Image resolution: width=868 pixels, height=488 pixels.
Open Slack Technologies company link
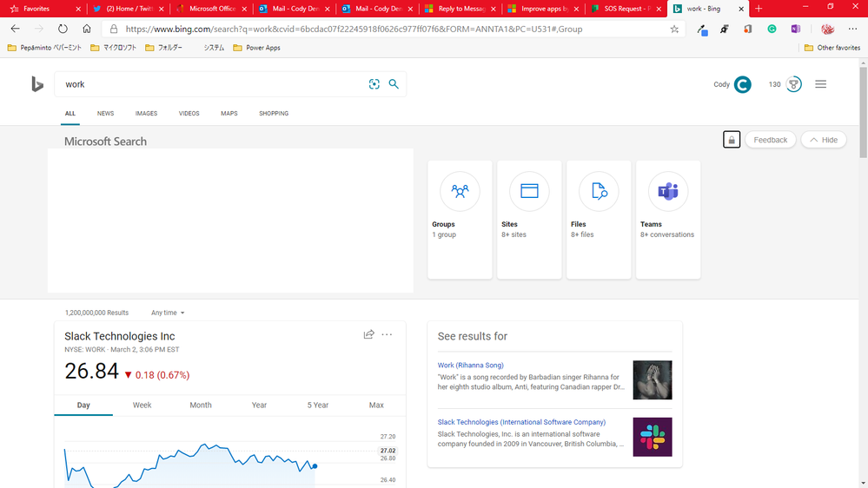click(x=521, y=422)
